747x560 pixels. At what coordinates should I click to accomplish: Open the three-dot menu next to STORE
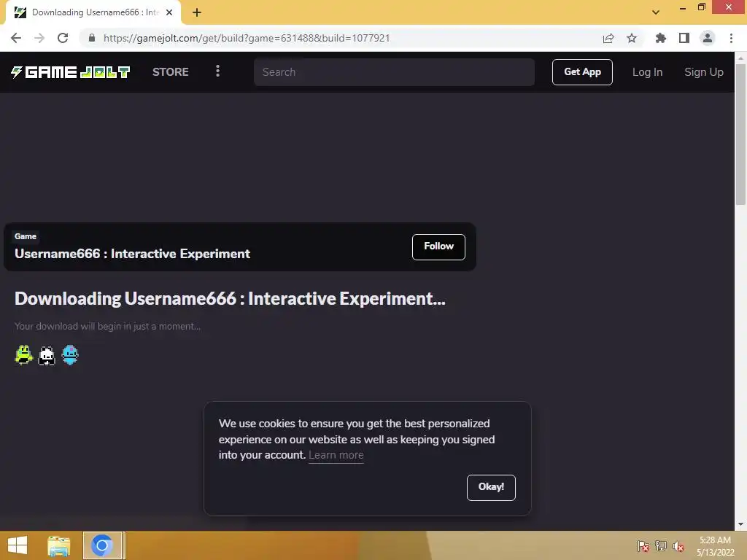click(x=217, y=71)
